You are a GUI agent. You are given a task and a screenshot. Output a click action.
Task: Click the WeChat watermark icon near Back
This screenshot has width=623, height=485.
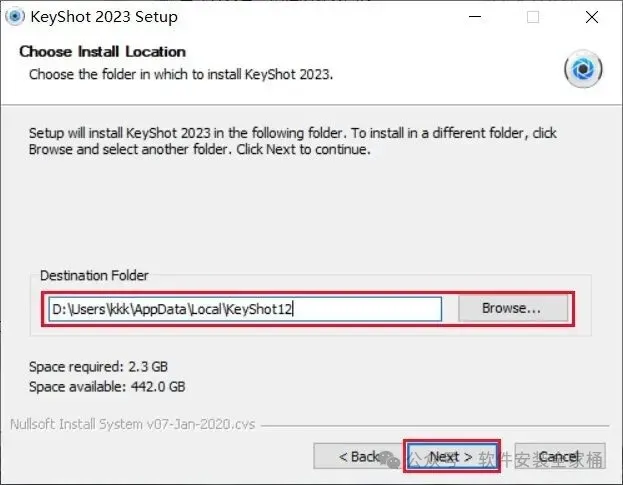(390, 459)
